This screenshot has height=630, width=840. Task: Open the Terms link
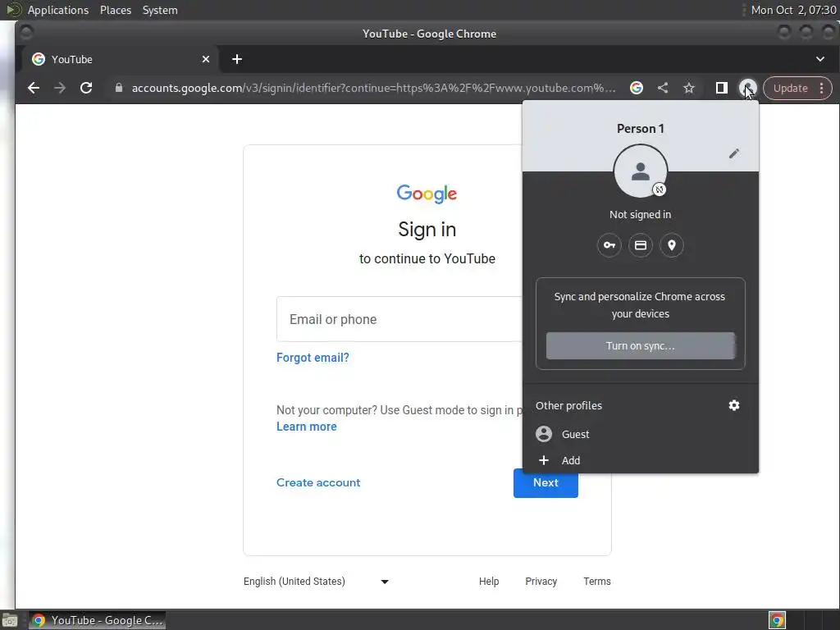[597, 582]
